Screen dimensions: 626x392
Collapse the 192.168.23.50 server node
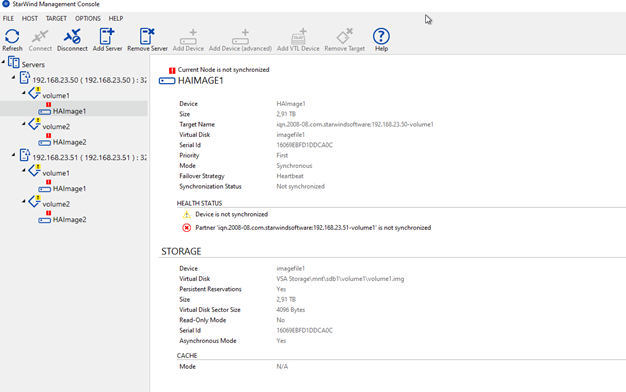tap(14, 77)
